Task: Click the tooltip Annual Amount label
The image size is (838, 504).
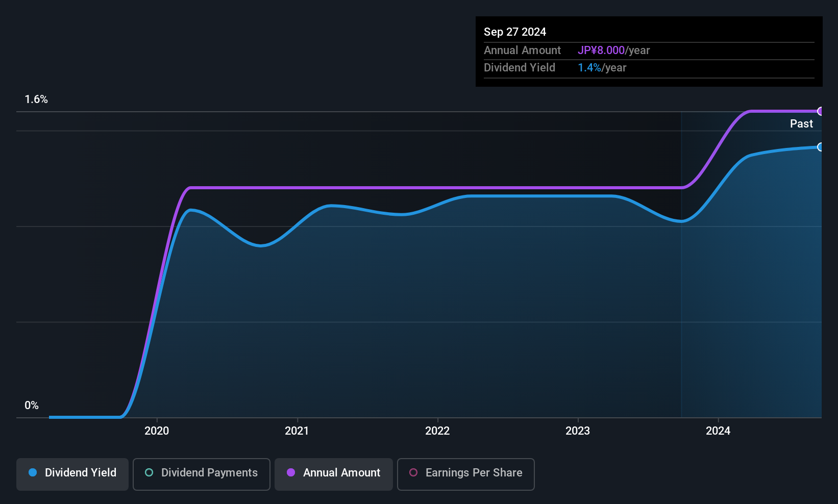Action: click(522, 51)
